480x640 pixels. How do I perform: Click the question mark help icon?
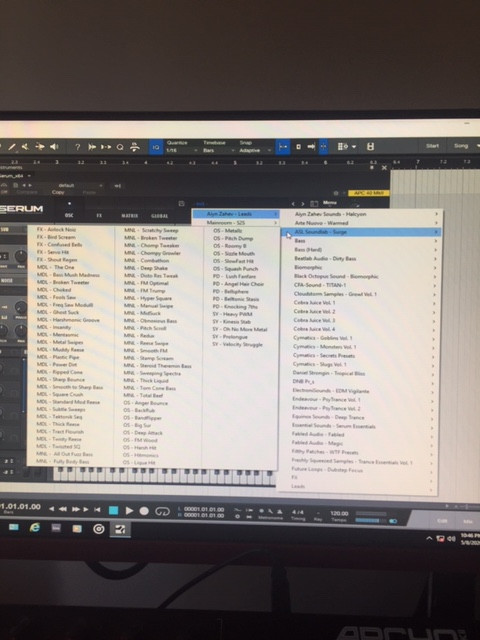[x=78, y=147]
